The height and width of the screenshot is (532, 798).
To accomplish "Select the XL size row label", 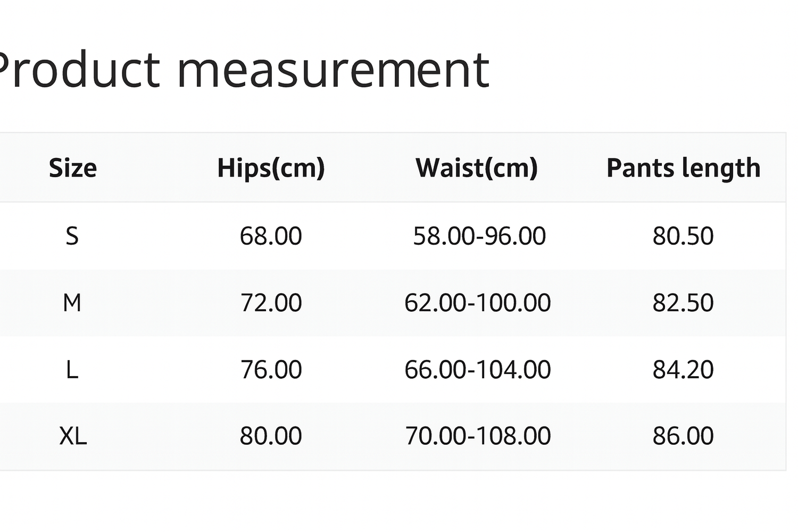I will click(x=73, y=436).
